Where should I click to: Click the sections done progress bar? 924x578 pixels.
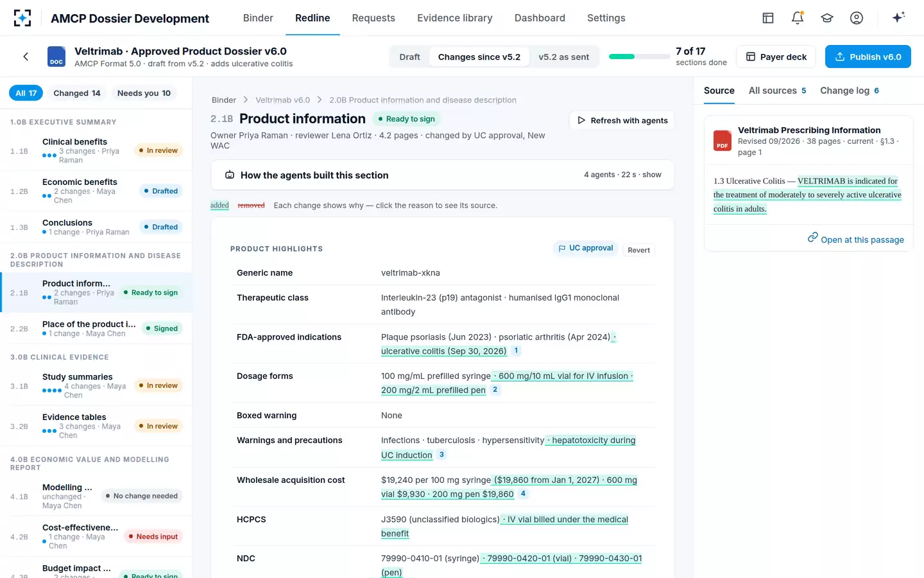pos(639,57)
